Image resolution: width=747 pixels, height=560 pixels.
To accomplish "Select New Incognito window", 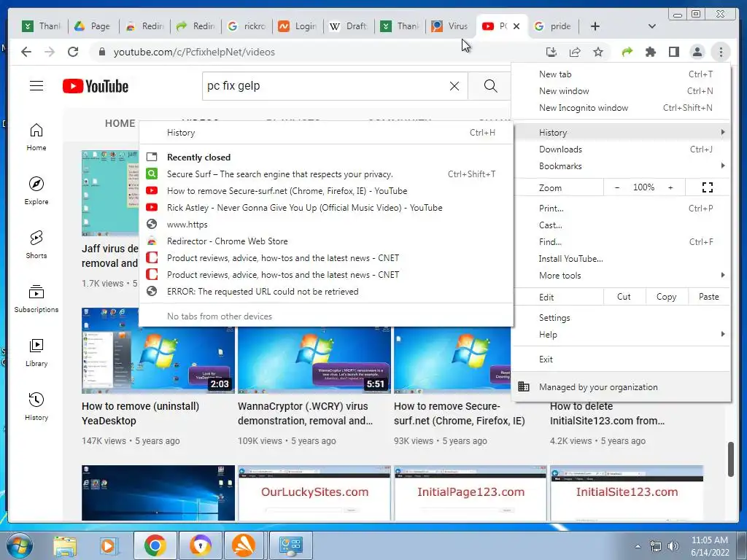I will point(622,108).
